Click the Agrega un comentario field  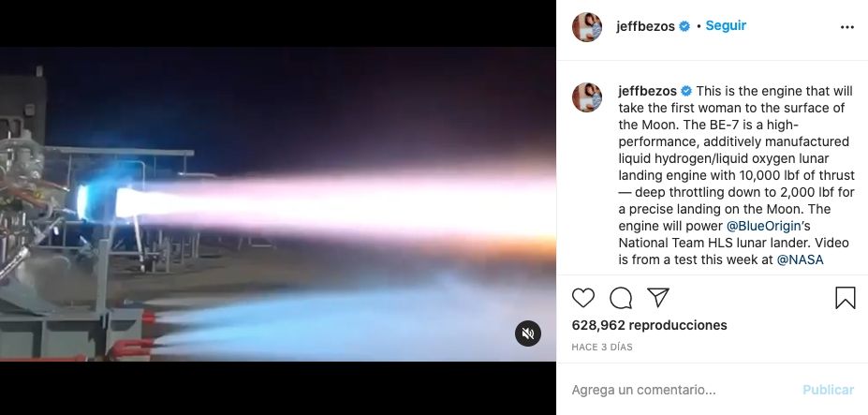click(x=682, y=390)
